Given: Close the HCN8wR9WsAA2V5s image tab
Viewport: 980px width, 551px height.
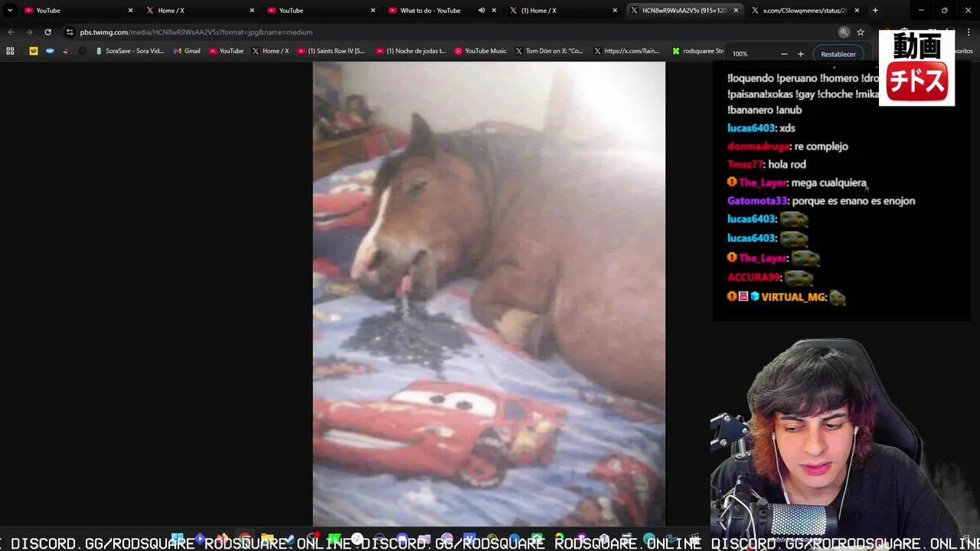Looking at the screenshot, I should (736, 10).
